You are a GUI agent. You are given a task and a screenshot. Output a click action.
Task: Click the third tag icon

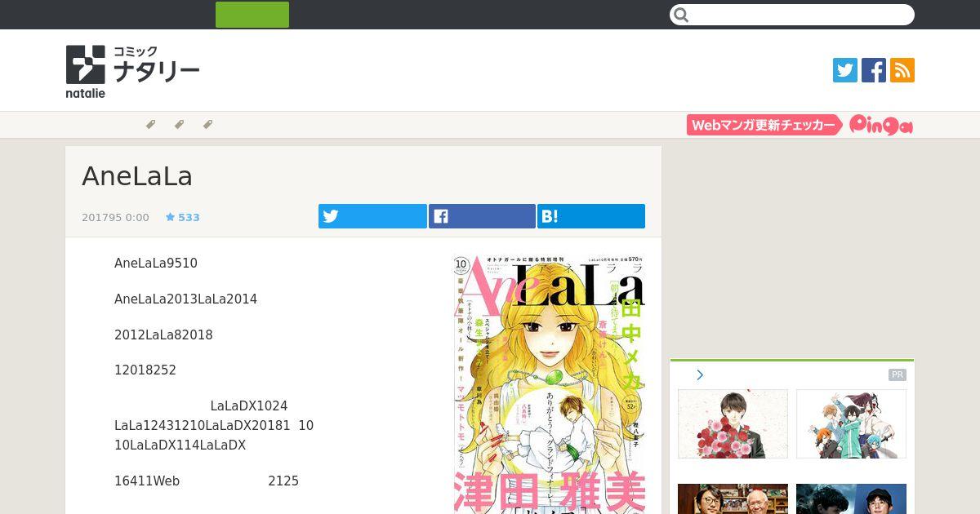(207, 125)
